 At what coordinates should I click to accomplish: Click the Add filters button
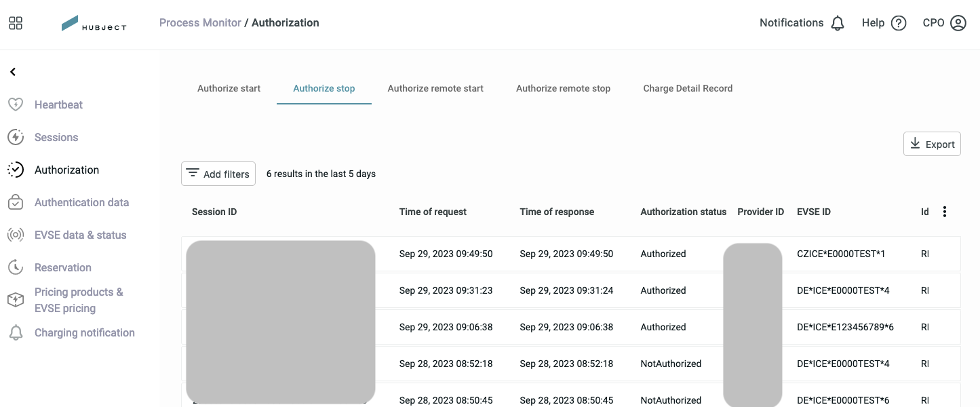[218, 174]
